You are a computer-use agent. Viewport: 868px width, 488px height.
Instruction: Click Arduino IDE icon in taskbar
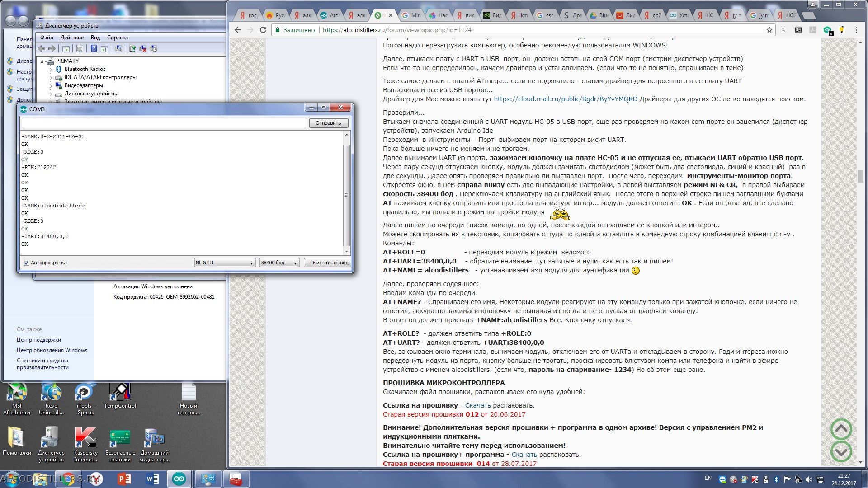179,479
